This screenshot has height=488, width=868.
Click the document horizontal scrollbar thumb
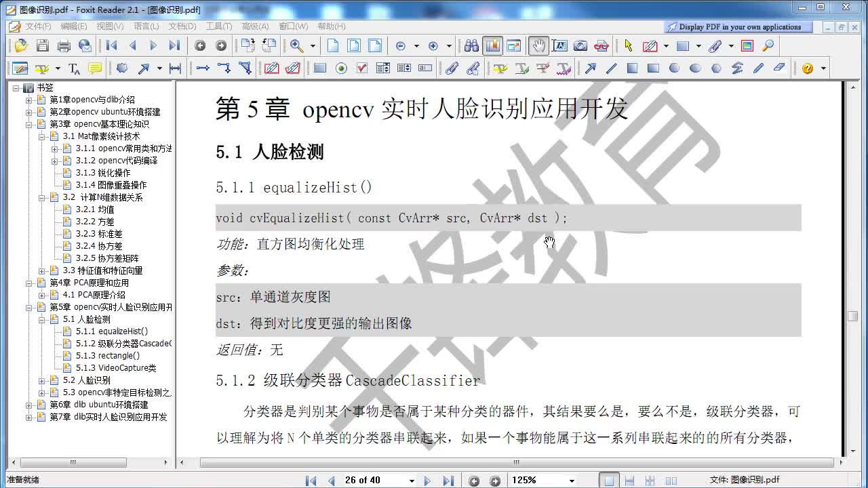517,462
